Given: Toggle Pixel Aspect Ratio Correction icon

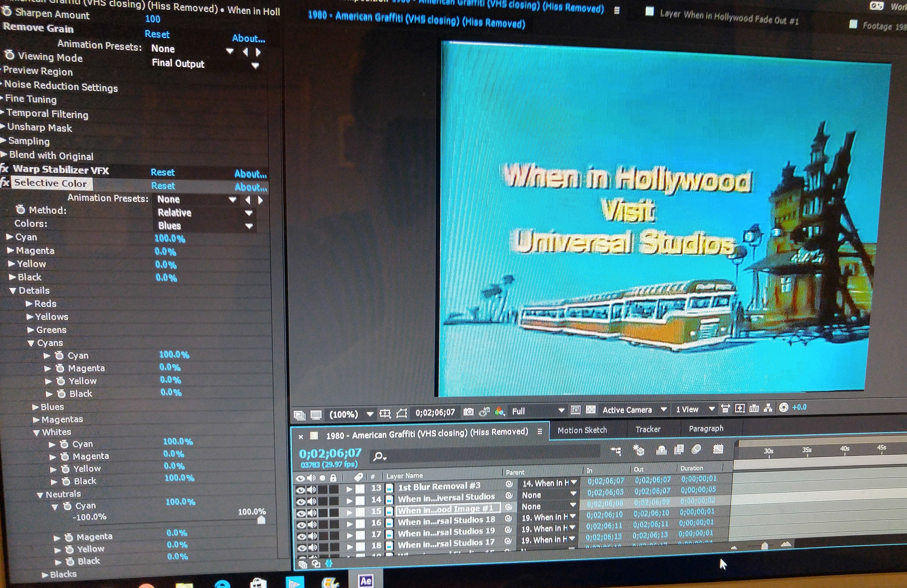Looking at the screenshot, I should pyautogui.click(x=725, y=408).
